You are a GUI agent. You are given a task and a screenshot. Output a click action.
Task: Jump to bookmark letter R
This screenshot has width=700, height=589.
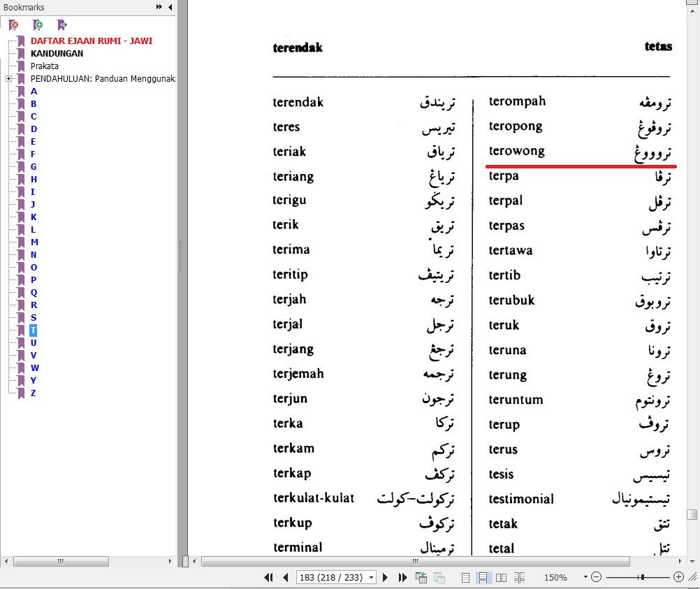(x=34, y=305)
